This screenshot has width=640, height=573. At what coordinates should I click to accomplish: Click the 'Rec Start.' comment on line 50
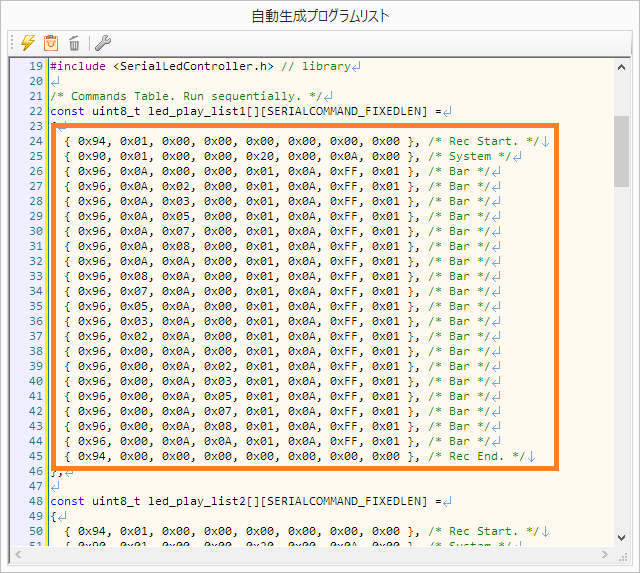484,532
